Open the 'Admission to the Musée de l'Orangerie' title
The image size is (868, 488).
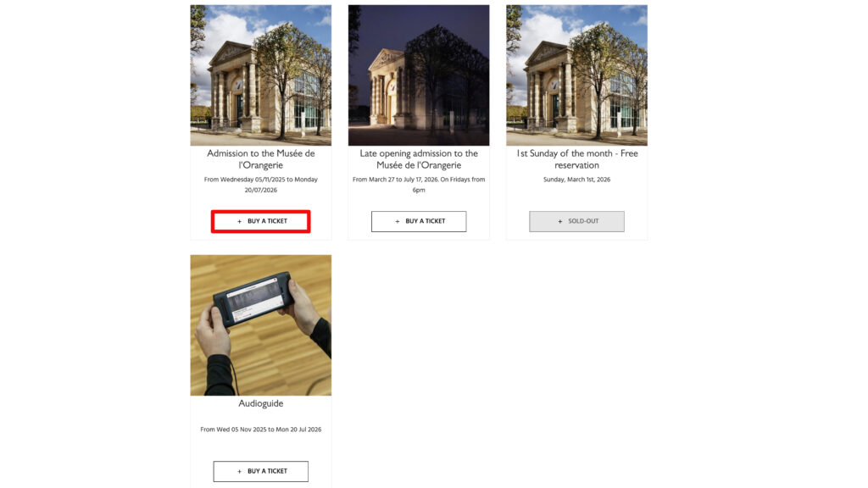(261, 159)
